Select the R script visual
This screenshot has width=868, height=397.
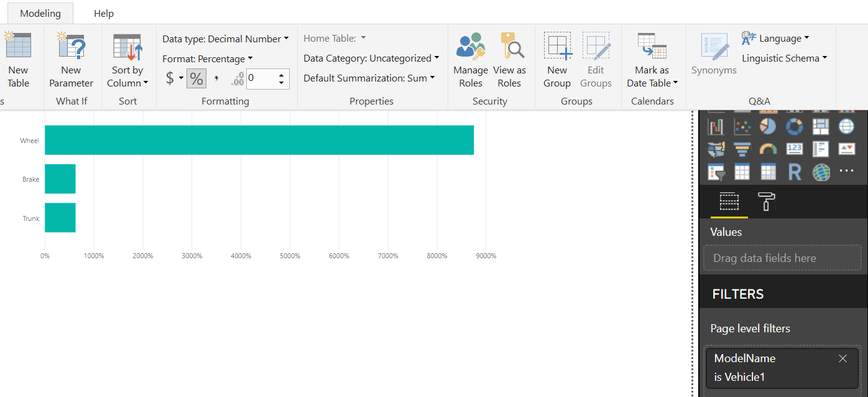(794, 171)
